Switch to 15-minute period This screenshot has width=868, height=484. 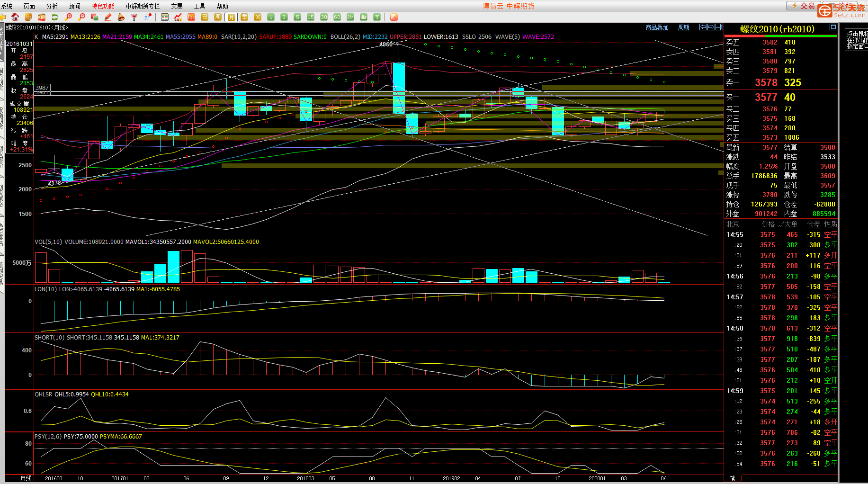click(x=311, y=17)
